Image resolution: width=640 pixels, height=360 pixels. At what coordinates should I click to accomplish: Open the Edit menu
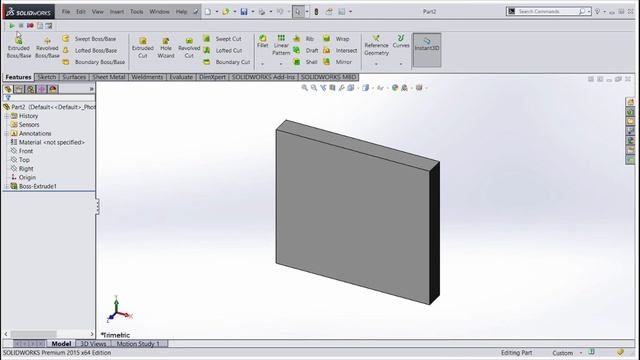click(81, 11)
